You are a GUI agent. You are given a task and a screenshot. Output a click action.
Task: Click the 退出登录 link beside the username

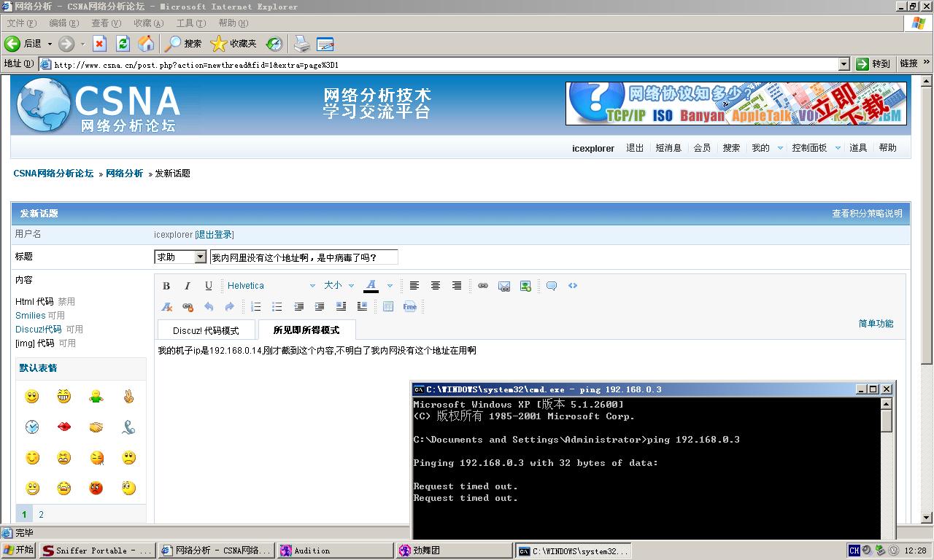pos(215,235)
